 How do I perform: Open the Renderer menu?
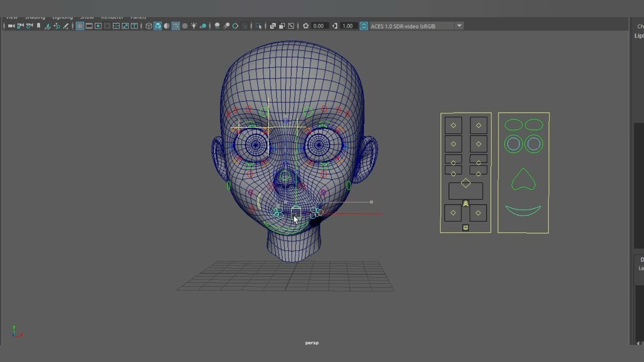(112, 17)
